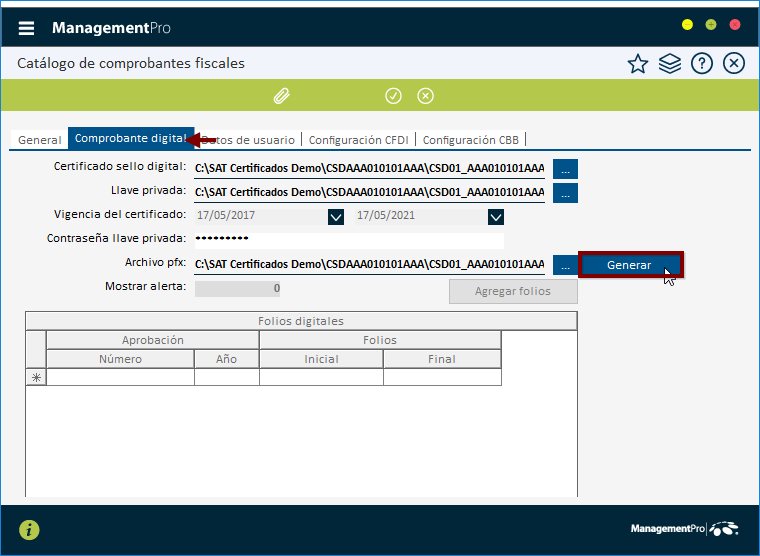Cancel changes with green toolbar X icon
Image resolution: width=760 pixels, height=556 pixels.
coord(426,96)
